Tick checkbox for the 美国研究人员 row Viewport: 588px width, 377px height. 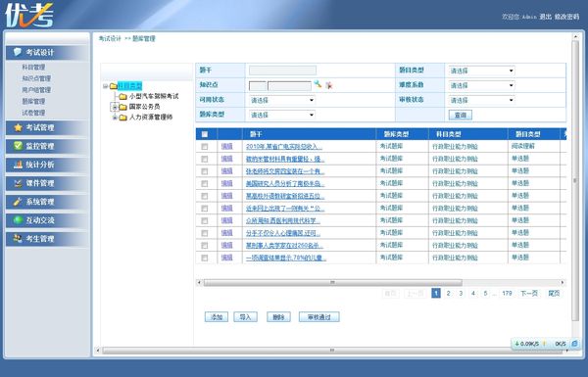[205, 184]
